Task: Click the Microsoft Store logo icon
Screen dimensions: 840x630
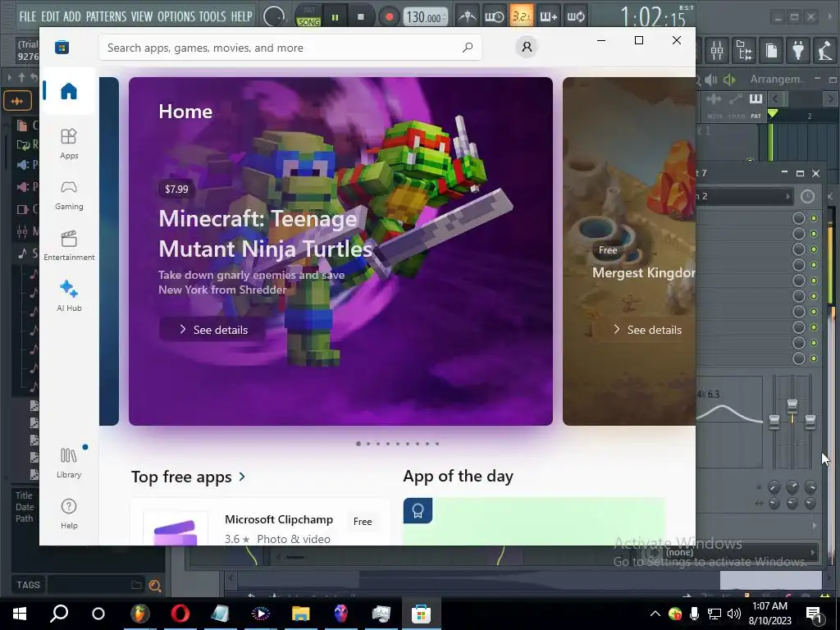Action: coord(62,47)
